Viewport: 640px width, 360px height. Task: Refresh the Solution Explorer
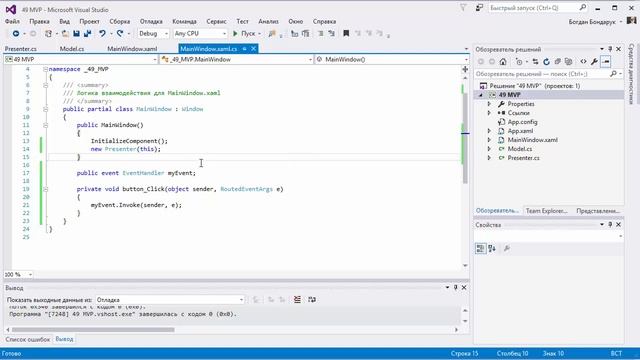click(547, 62)
